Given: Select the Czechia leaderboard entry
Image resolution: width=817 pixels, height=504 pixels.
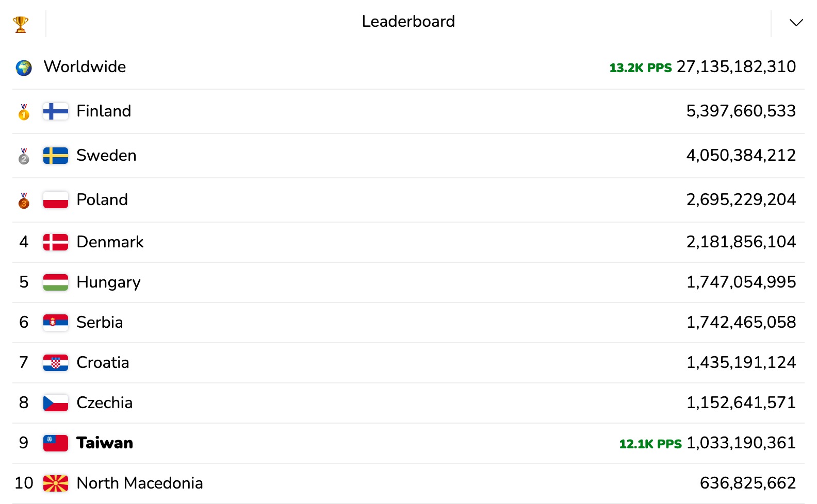Looking at the screenshot, I should (x=408, y=403).
